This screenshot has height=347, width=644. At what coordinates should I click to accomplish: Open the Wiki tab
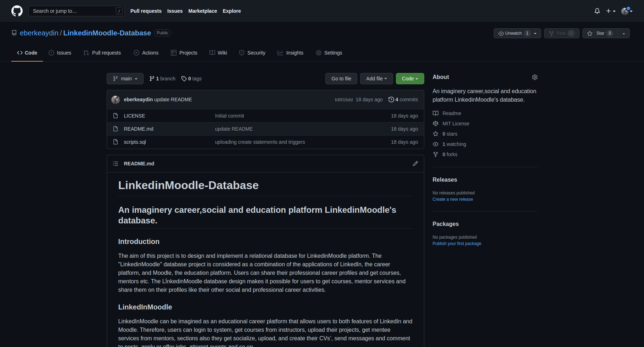(218, 53)
